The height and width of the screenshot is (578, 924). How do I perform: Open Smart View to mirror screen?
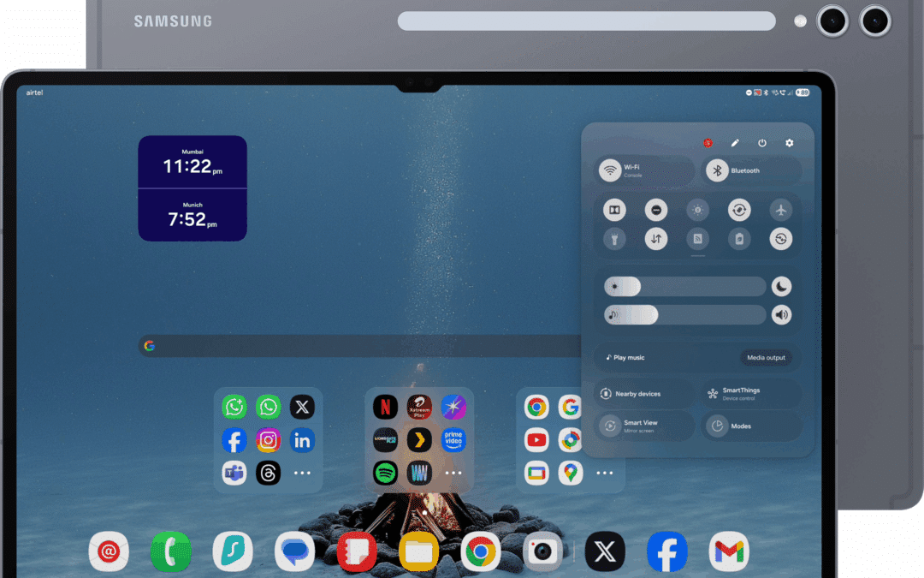(x=644, y=426)
